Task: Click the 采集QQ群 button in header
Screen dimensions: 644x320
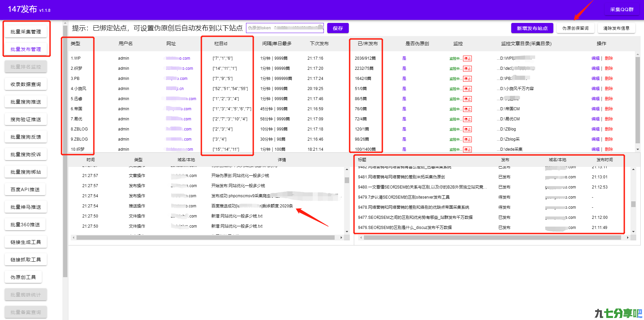Action: coord(622,9)
